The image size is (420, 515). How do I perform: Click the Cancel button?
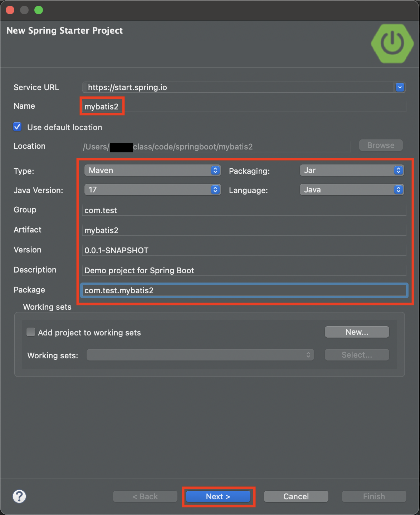[296, 496]
